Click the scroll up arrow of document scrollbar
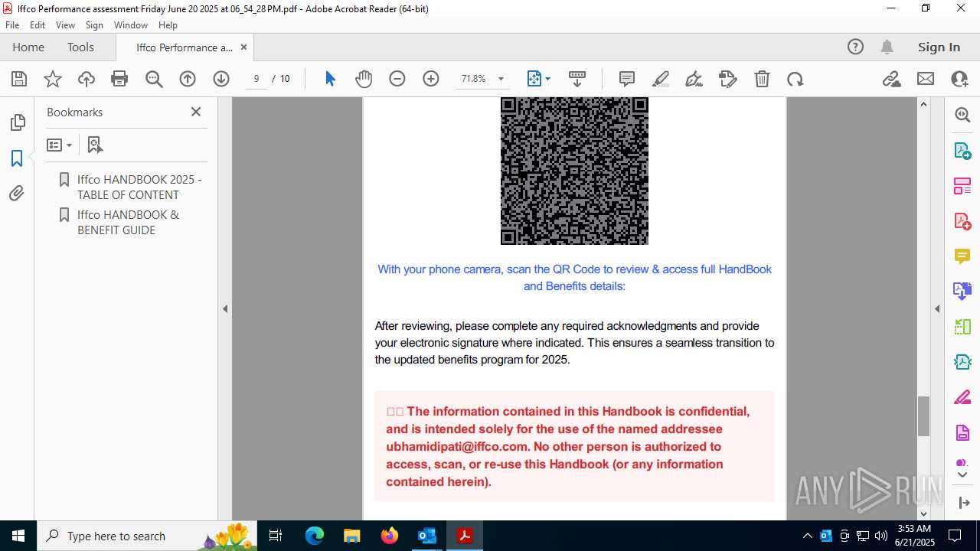Viewport: 980px width, 551px height. [923, 104]
